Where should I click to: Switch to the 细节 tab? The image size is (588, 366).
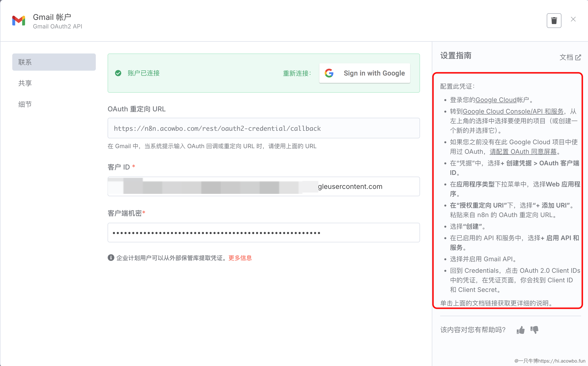tap(25, 104)
